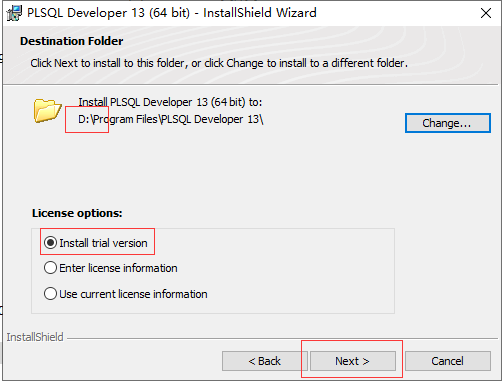Select the Install trial version option
The width and height of the screenshot is (504, 383).
pyautogui.click(x=51, y=243)
